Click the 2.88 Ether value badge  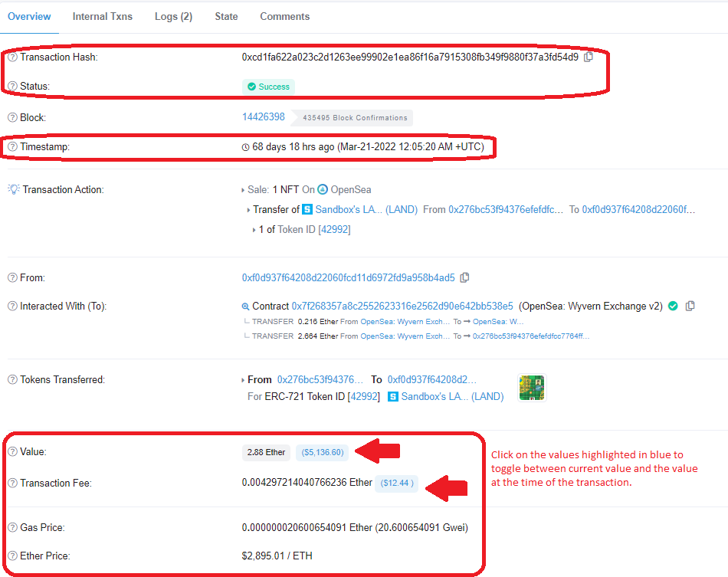point(266,452)
